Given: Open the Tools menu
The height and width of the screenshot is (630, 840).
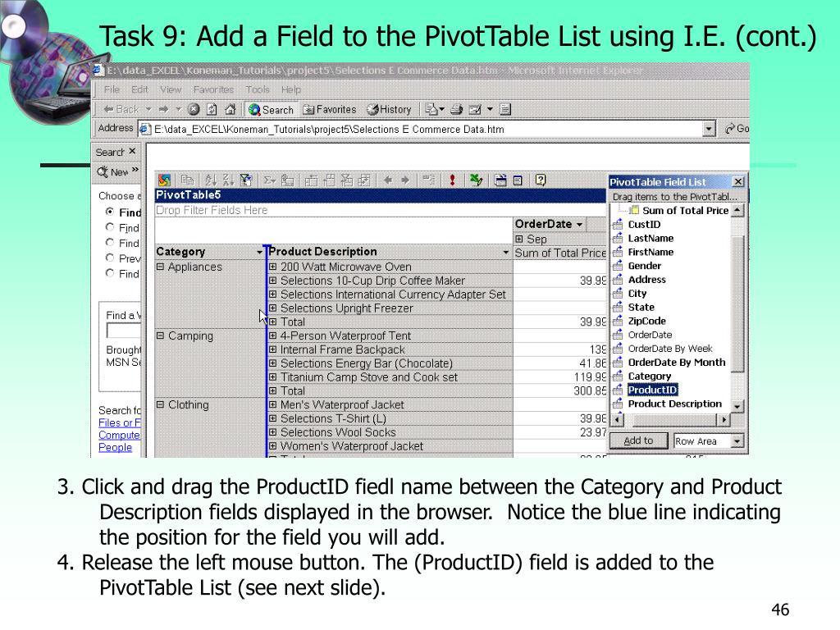Looking at the screenshot, I should pos(257,89).
